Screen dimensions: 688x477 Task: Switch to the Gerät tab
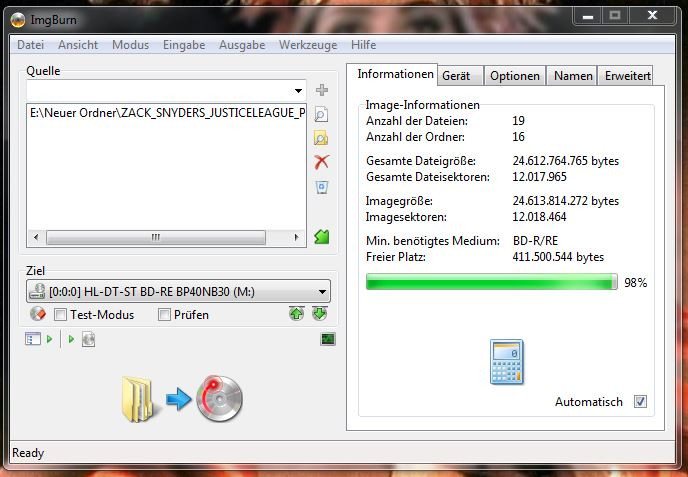pyautogui.click(x=460, y=76)
